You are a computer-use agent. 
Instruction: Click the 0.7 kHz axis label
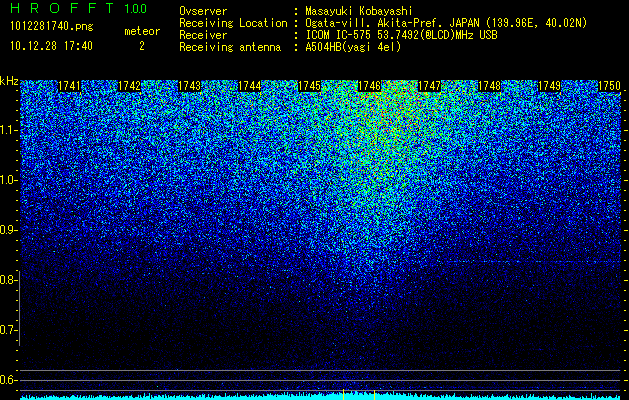7,330
